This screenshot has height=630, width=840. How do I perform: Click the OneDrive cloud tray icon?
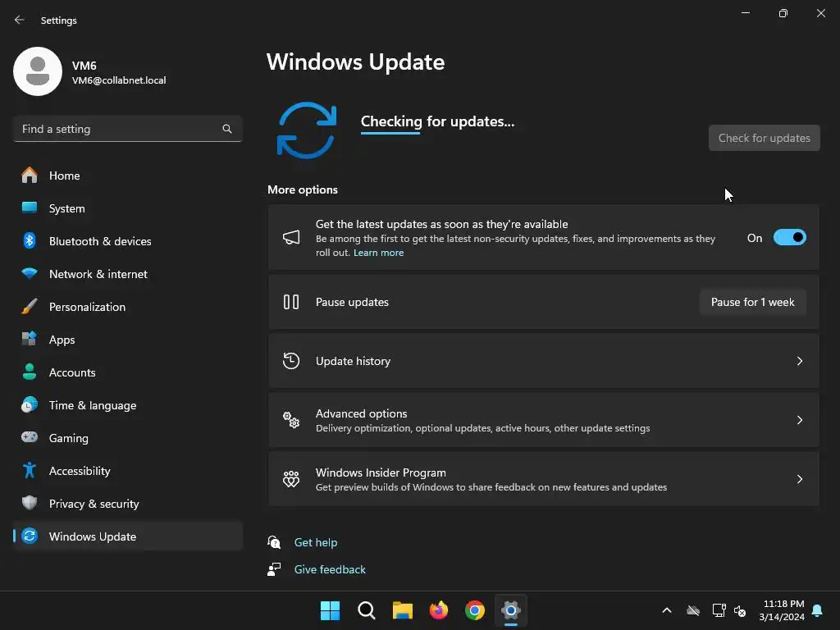click(693, 610)
